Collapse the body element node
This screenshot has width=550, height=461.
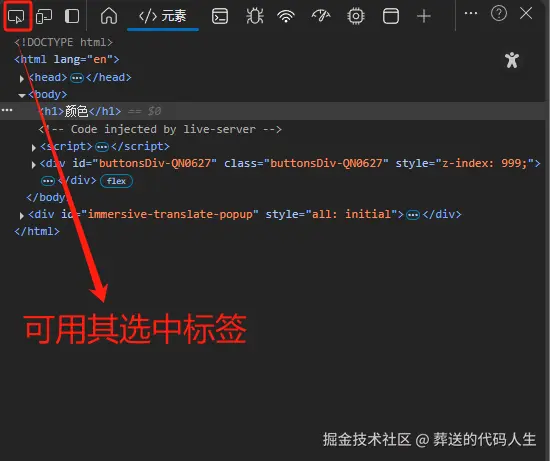point(22,95)
